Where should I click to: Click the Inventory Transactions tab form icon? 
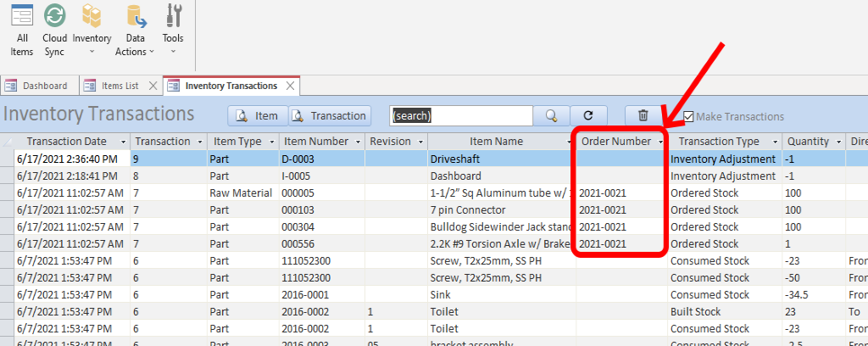coord(173,86)
